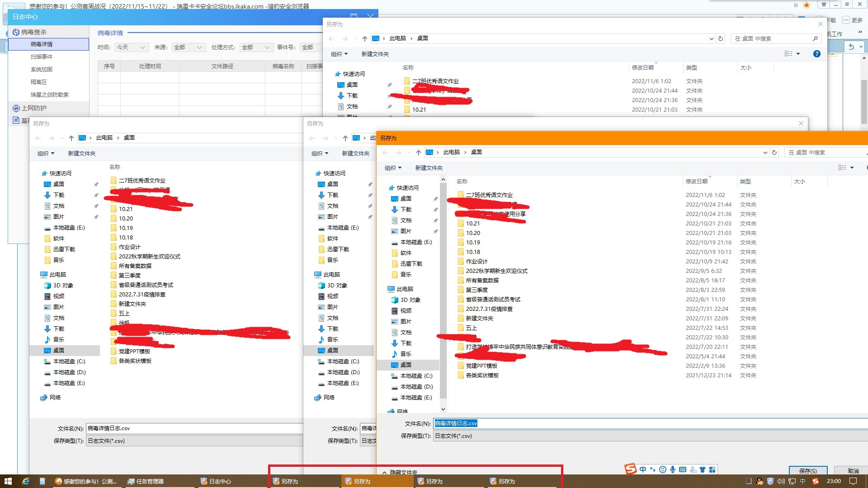Click the refresh icon in the orange Save As dialog

pyautogui.click(x=774, y=152)
